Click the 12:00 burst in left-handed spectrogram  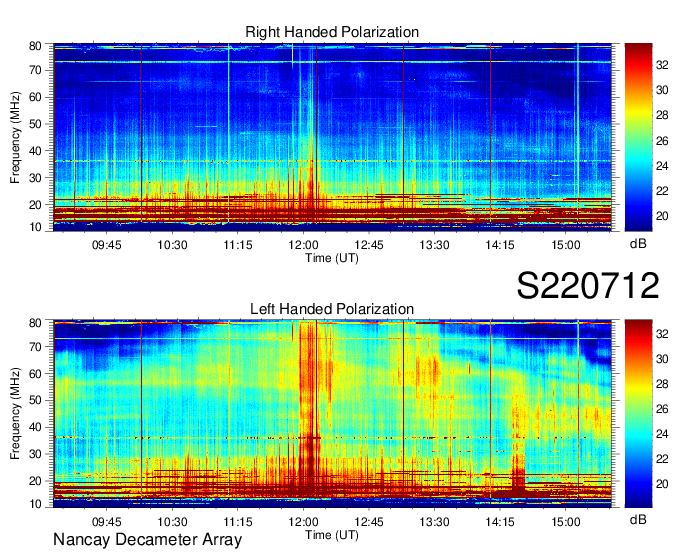(309, 408)
